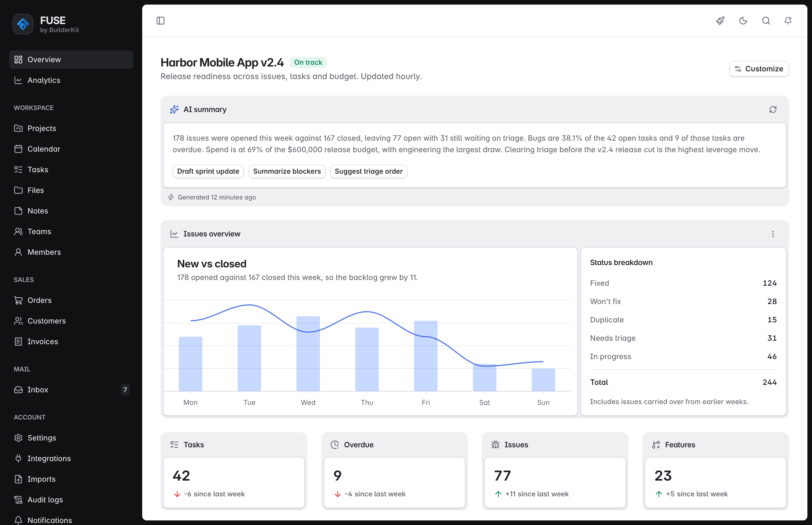Open Invoices in the sidebar

[71, 342]
